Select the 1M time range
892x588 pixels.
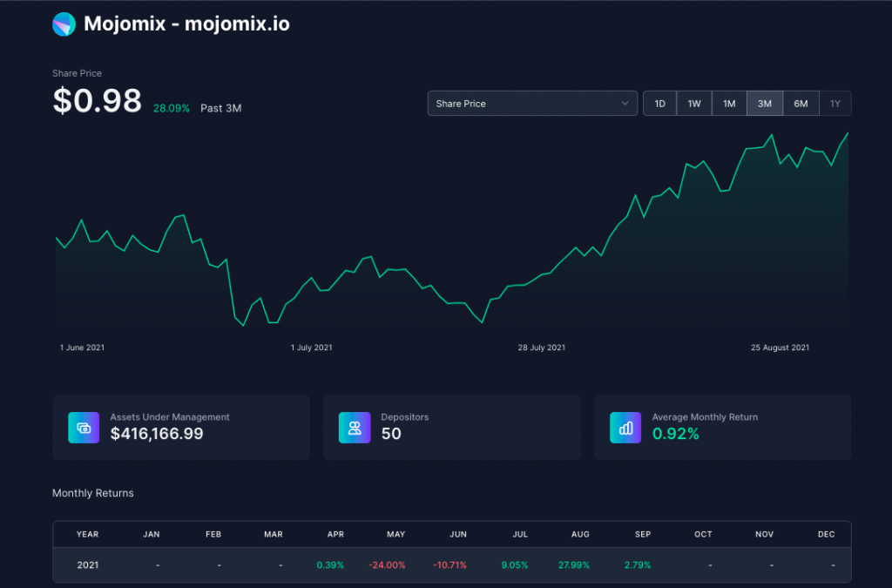[x=729, y=104]
